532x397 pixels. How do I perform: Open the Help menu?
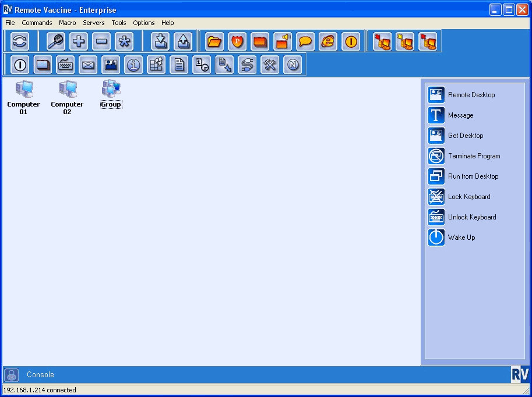pyautogui.click(x=167, y=23)
